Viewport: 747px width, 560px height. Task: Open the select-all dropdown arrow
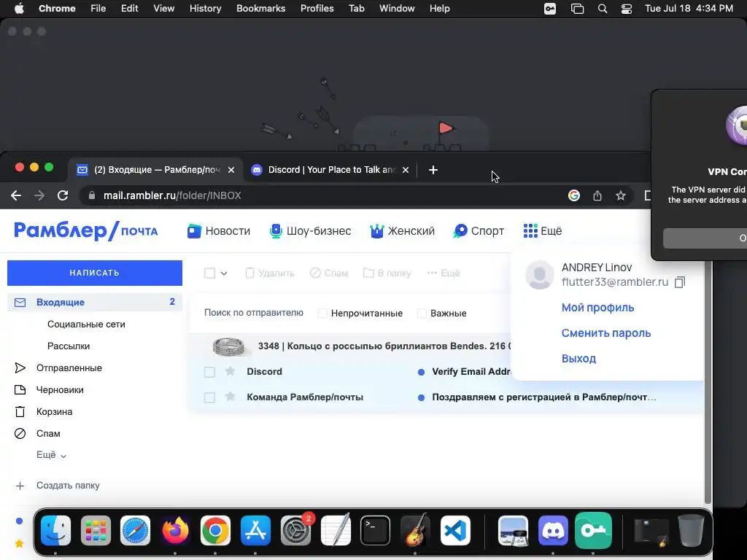[224, 273]
